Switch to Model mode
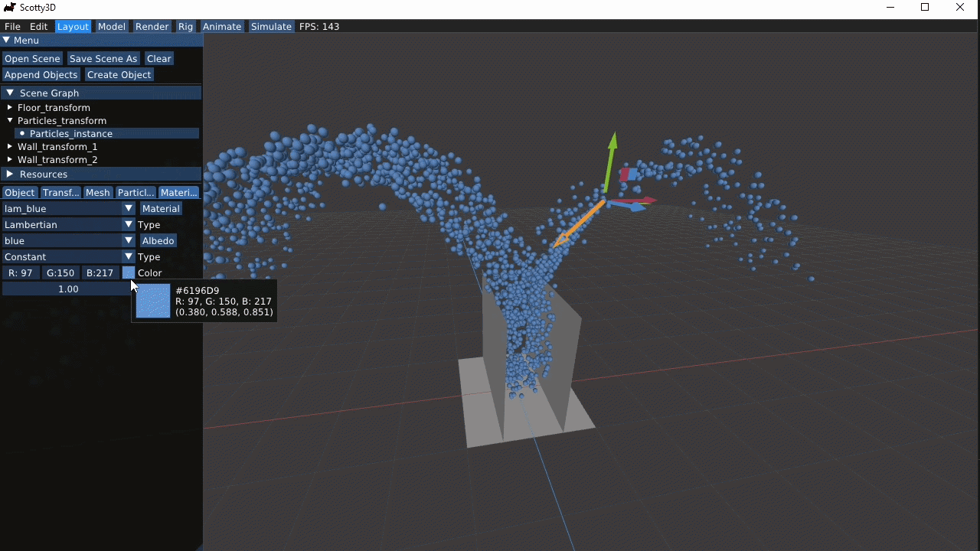The width and height of the screenshot is (980, 551). point(112,27)
